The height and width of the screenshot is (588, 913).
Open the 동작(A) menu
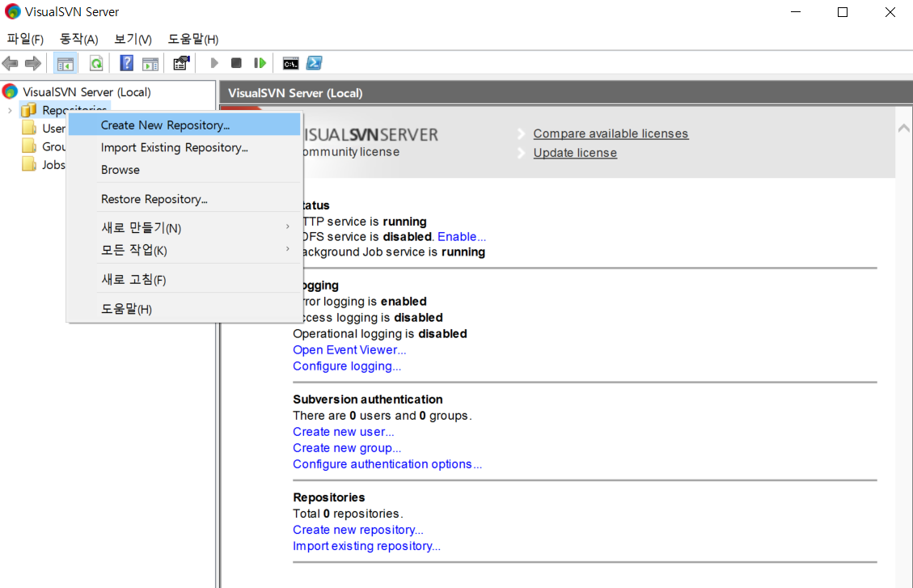pos(78,39)
